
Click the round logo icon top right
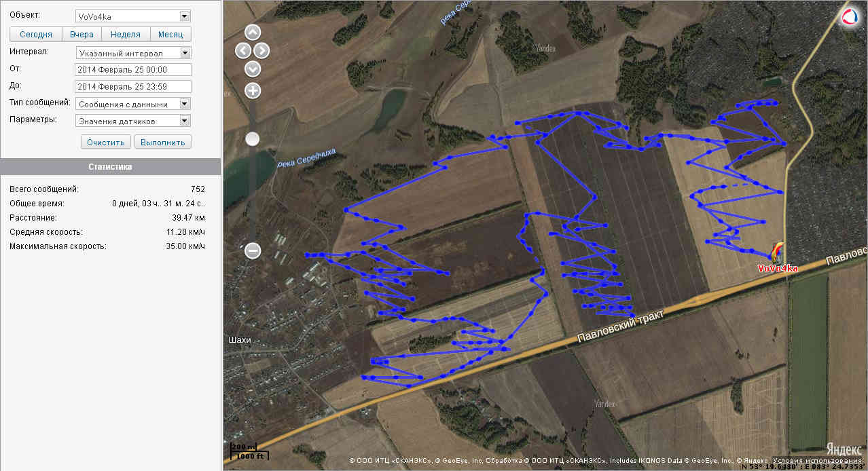850,17
